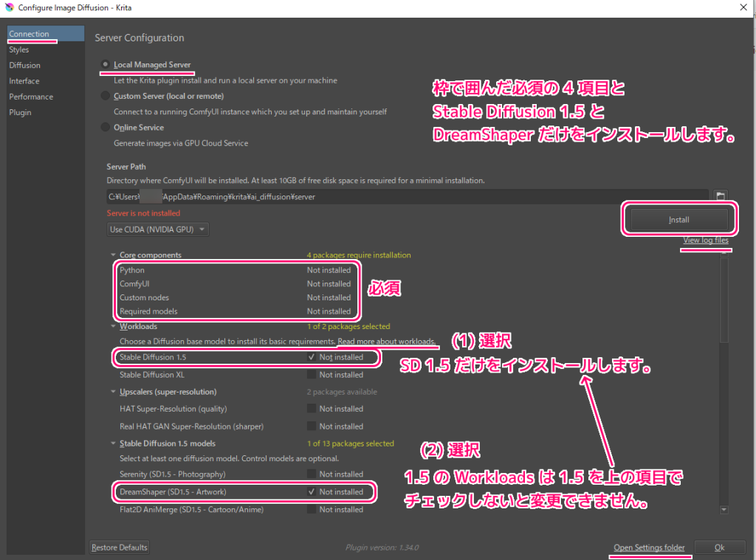
Task: Enable Flat2D AniMerge (SD1.5 - Cartoon/Anime) checkbox
Action: (x=312, y=509)
